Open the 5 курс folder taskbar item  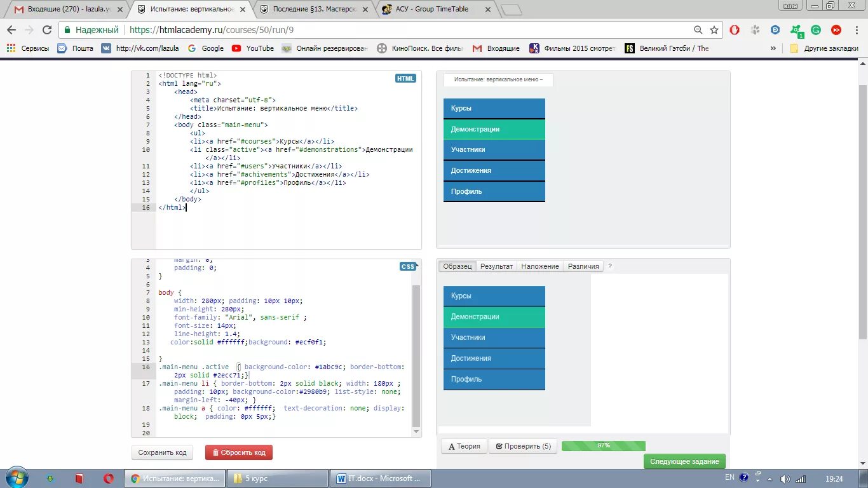278,478
